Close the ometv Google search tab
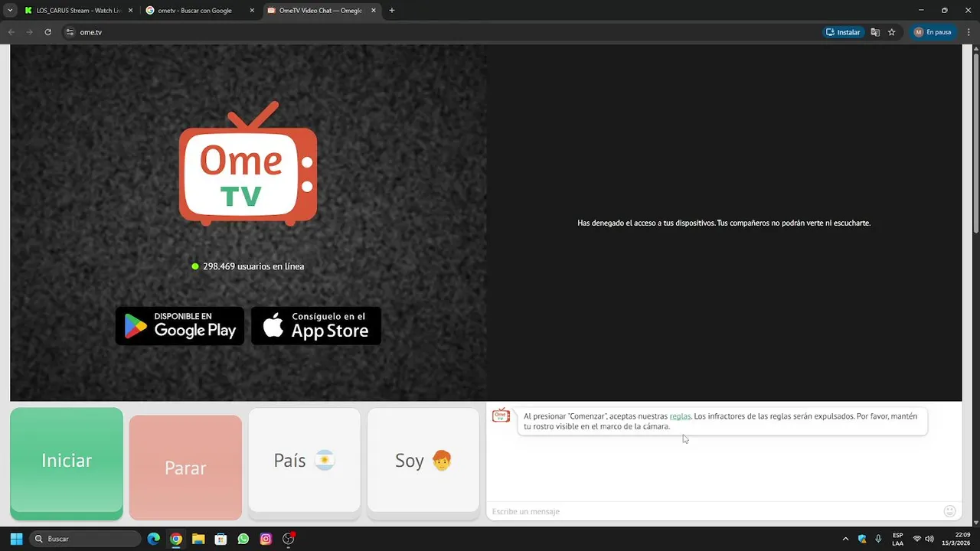Image resolution: width=980 pixels, height=551 pixels. pos(252,11)
